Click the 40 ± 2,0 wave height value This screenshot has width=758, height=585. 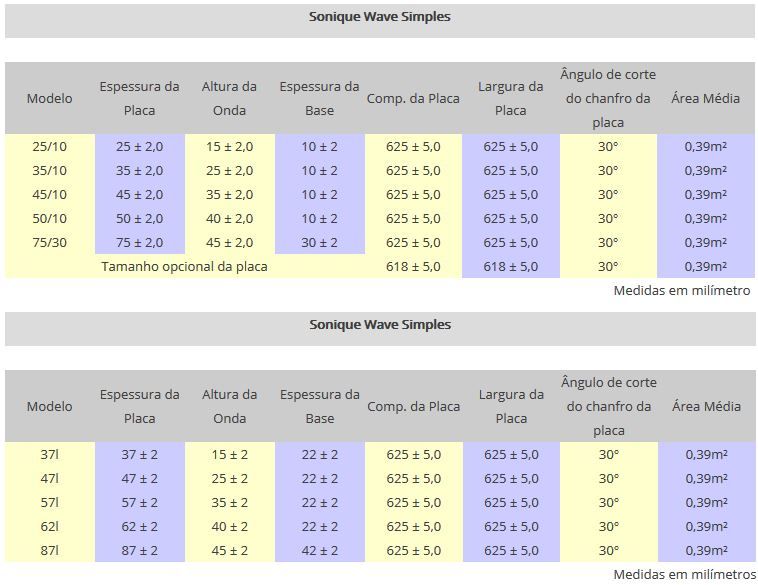point(229,218)
